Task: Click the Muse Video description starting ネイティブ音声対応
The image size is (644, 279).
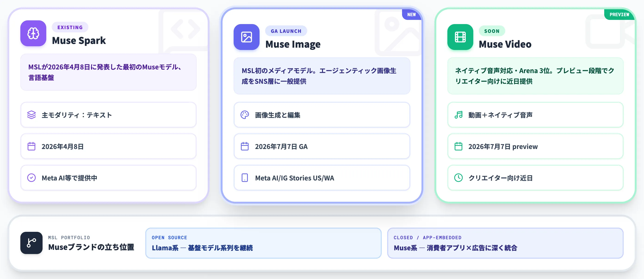Action: tap(536, 76)
